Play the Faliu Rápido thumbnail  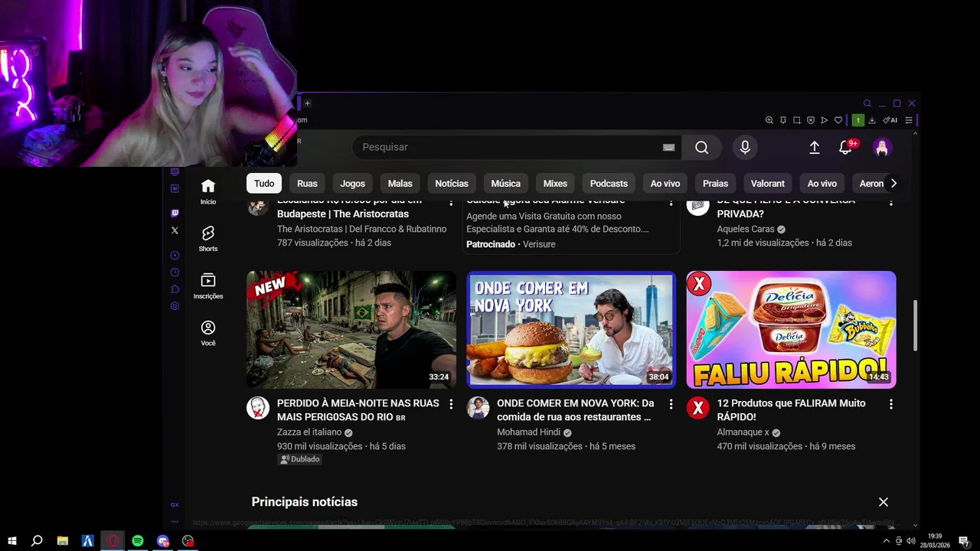[791, 330]
